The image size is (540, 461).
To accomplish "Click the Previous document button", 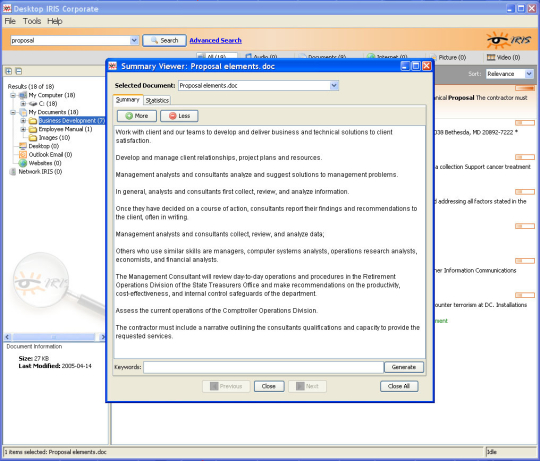I will pyautogui.click(x=226, y=386).
